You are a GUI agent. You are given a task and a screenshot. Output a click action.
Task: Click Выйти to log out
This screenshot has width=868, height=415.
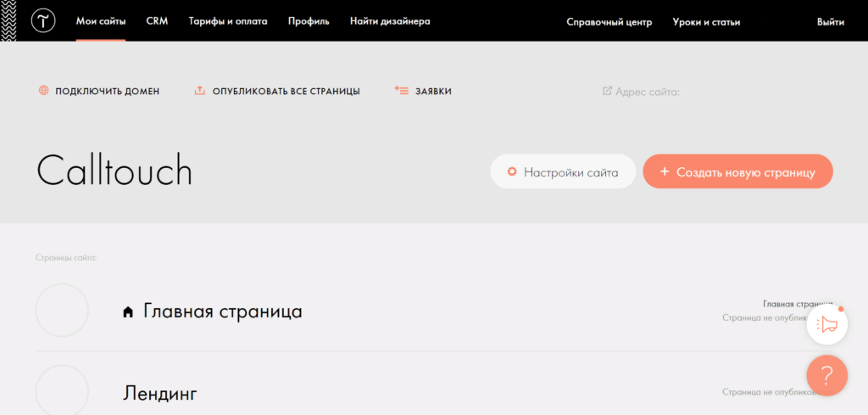[x=830, y=22]
